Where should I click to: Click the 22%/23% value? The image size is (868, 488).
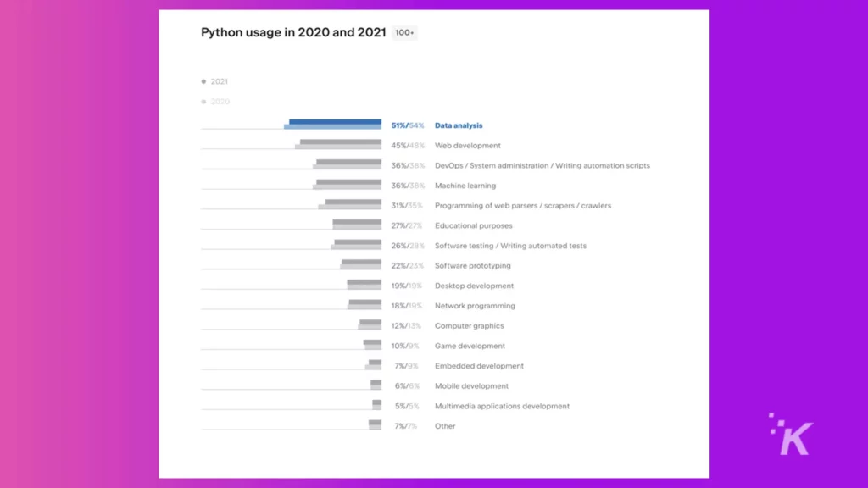(x=408, y=265)
